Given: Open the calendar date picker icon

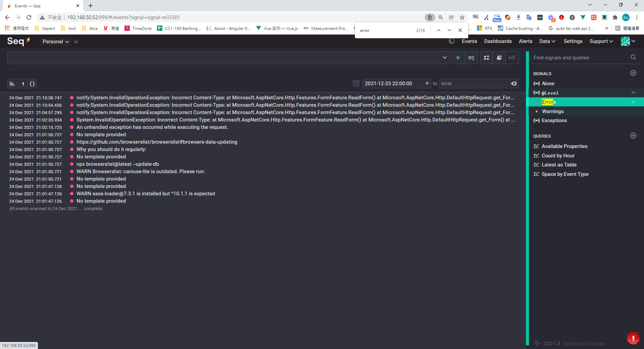Looking at the screenshot, I should 356,84.
